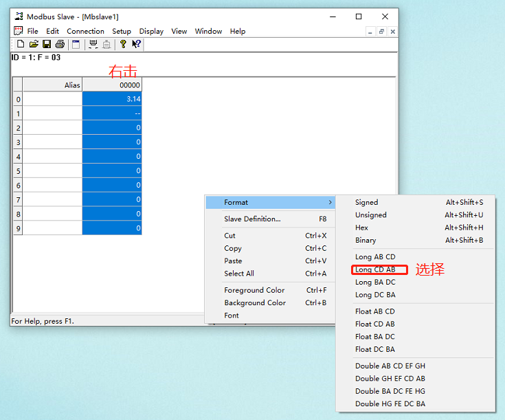Click the Connect toolbar icon
Image resolution: width=505 pixels, height=420 pixels.
(x=93, y=44)
